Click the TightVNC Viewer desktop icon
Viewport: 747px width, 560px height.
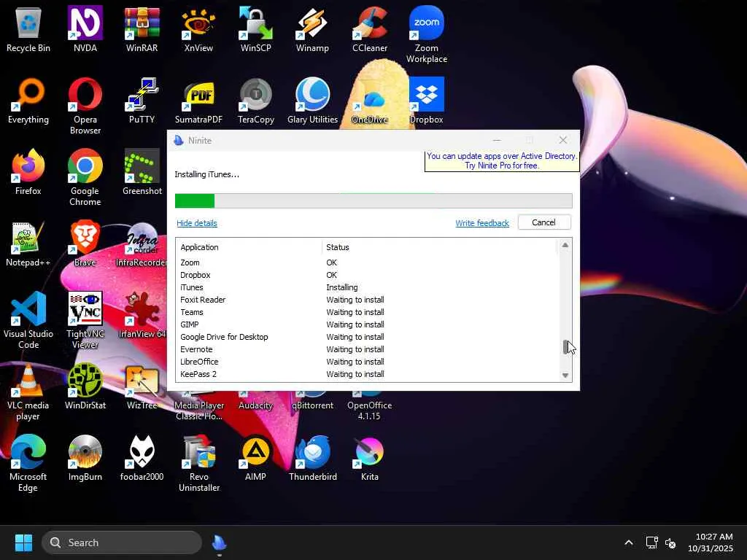coord(85,321)
